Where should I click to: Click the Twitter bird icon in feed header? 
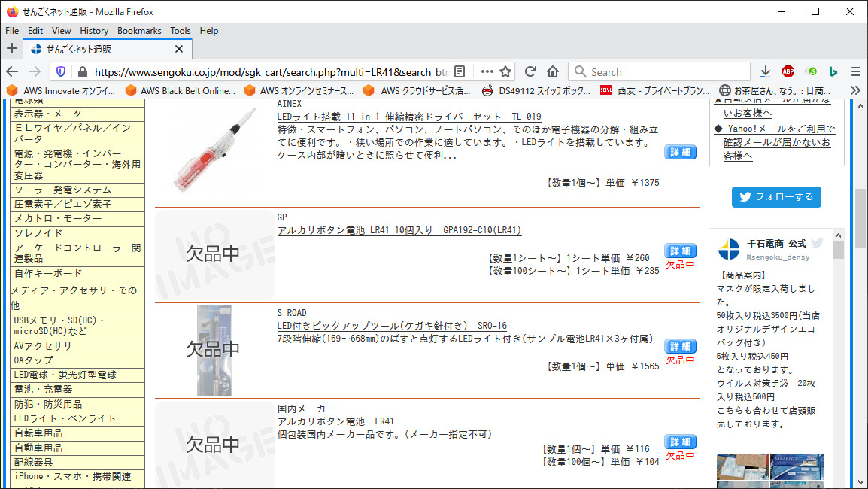tap(817, 243)
